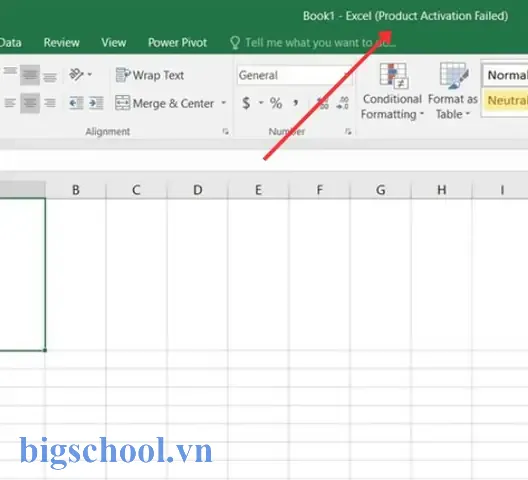Open the Number group dialog launcher
The height and width of the screenshot is (480, 528).
[x=348, y=132]
